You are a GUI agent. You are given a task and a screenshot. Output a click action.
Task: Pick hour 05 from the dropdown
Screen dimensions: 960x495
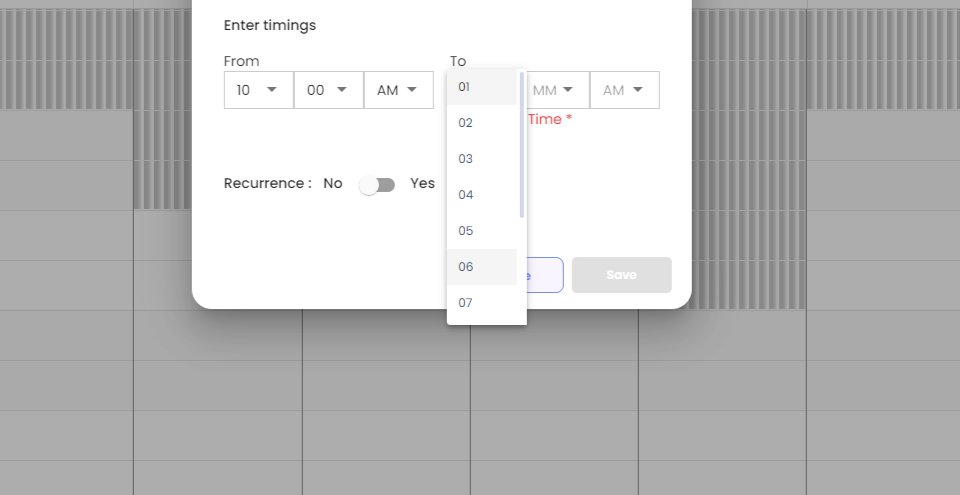tap(482, 231)
